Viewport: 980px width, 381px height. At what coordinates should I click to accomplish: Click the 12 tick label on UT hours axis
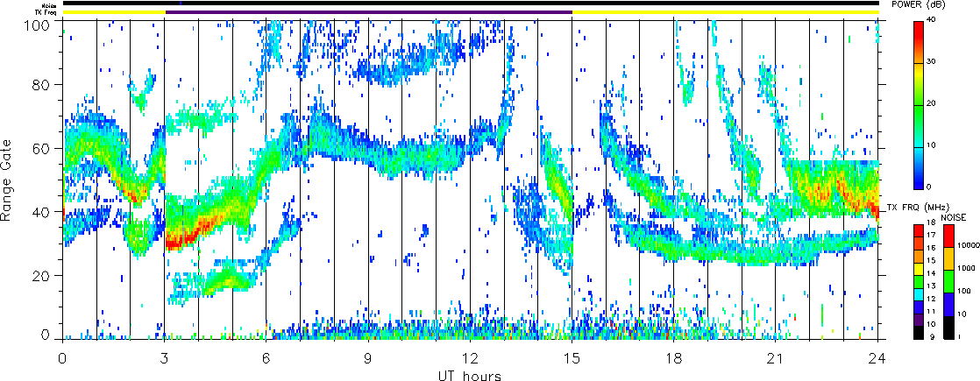click(x=470, y=358)
